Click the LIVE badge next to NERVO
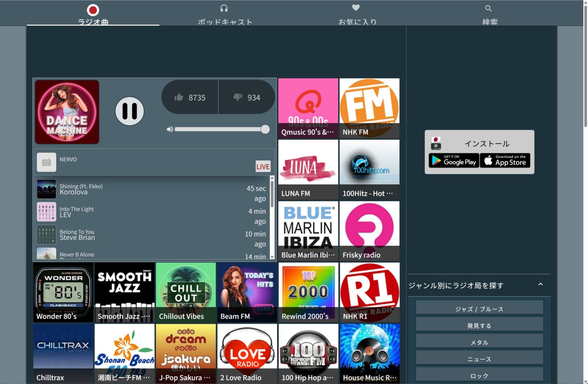 click(263, 167)
